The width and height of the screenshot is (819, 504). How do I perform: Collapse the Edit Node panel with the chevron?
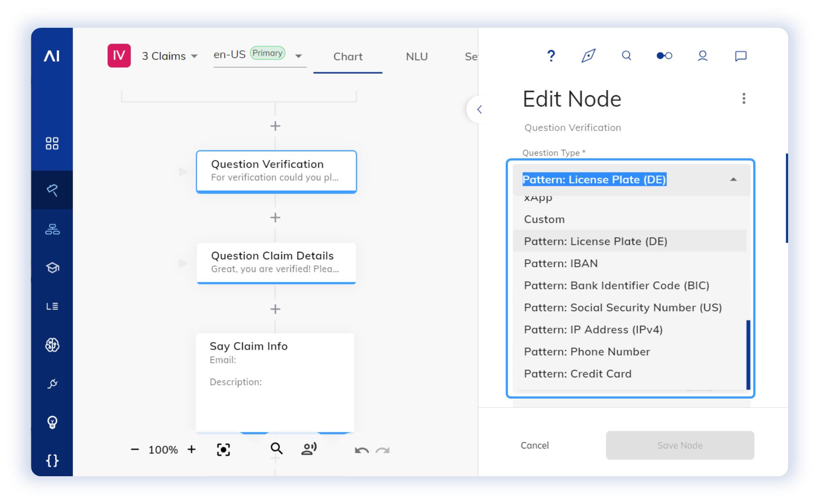479,109
